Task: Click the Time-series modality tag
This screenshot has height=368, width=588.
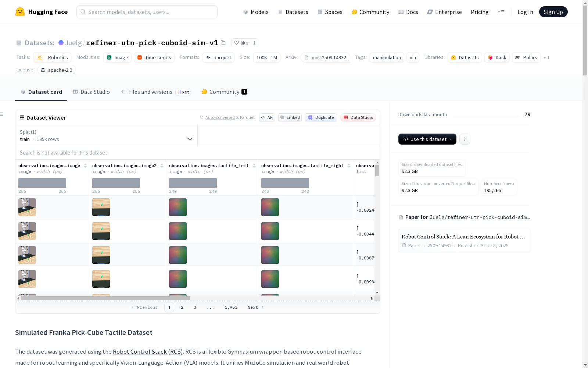Action: tap(154, 57)
